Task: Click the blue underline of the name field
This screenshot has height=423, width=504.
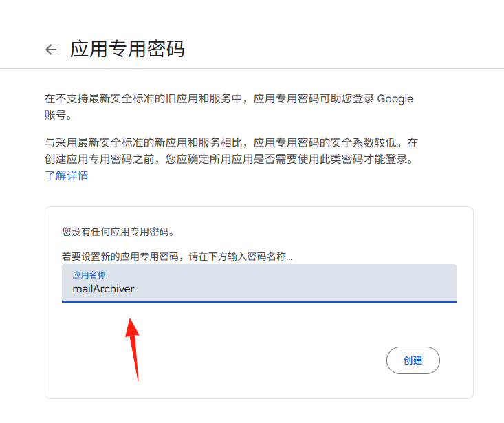Action: pyautogui.click(x=259, y=301)
